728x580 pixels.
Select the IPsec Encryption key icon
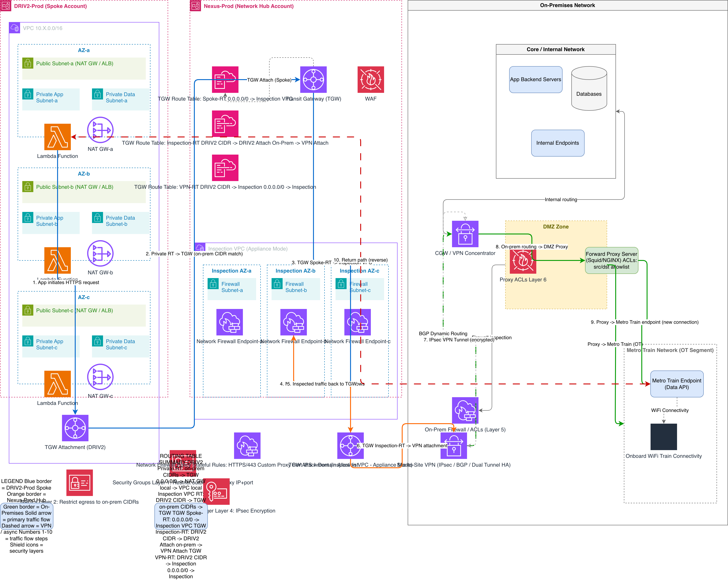coord(216,492)
